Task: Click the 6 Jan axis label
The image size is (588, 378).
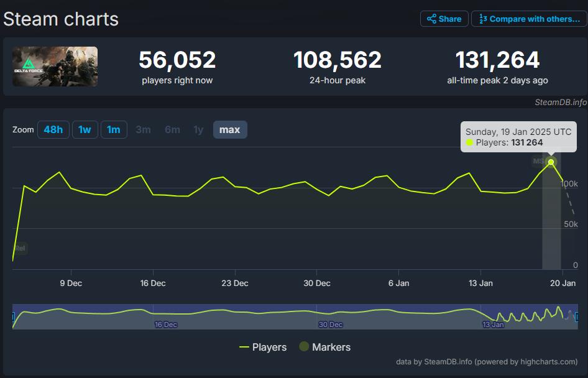Action: (x=398, y=283)
